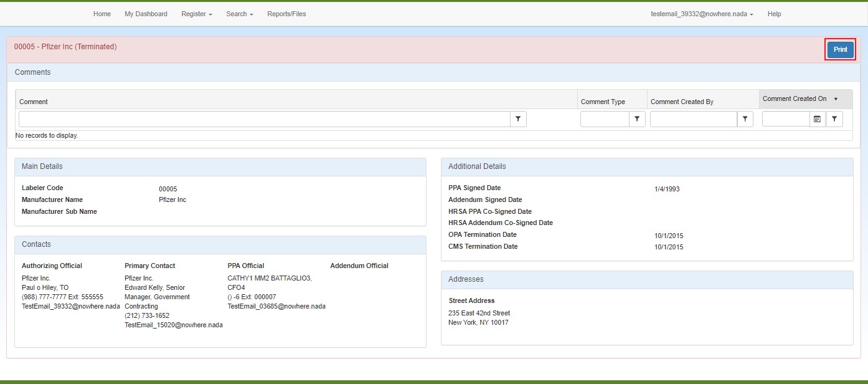Click the Comment Created By filter input

(694, 119)
